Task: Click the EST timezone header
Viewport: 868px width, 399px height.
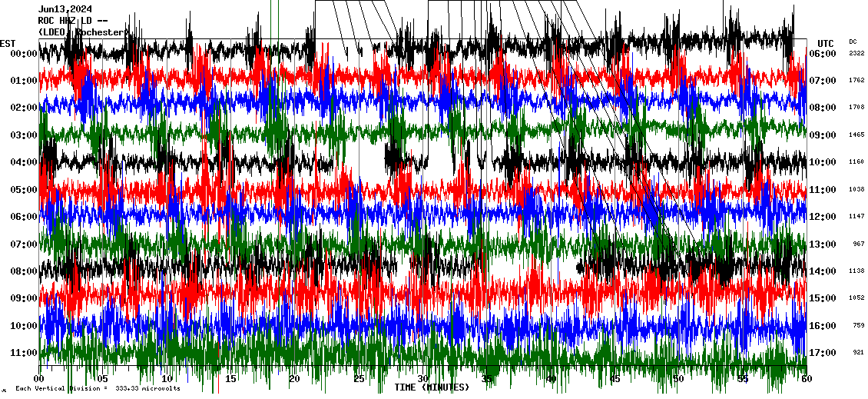Action: pos(8,43)
